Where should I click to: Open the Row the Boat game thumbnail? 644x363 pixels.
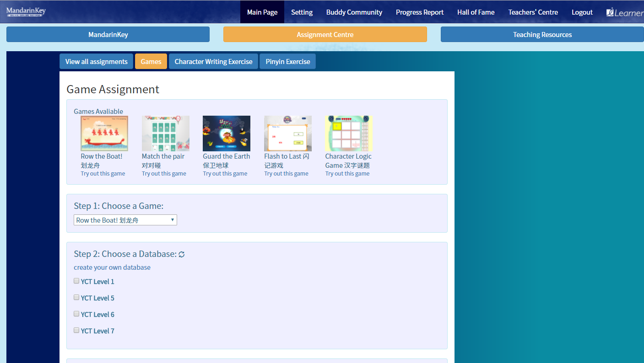[104, 133]
